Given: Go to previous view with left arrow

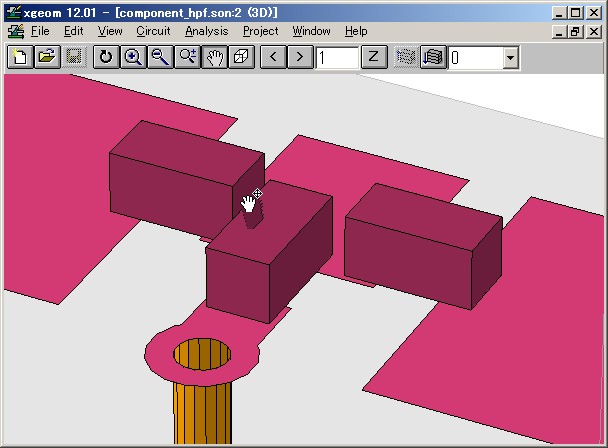Looking at the screenshot, I should click(273, 57).
